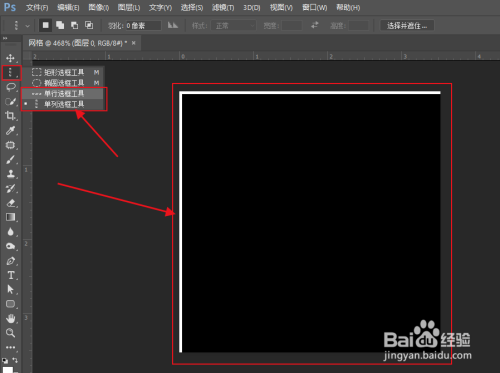The height and width of the screenshot is (373, 500).
Task: Select the Patch healing tool
Action: click(10, 145)
